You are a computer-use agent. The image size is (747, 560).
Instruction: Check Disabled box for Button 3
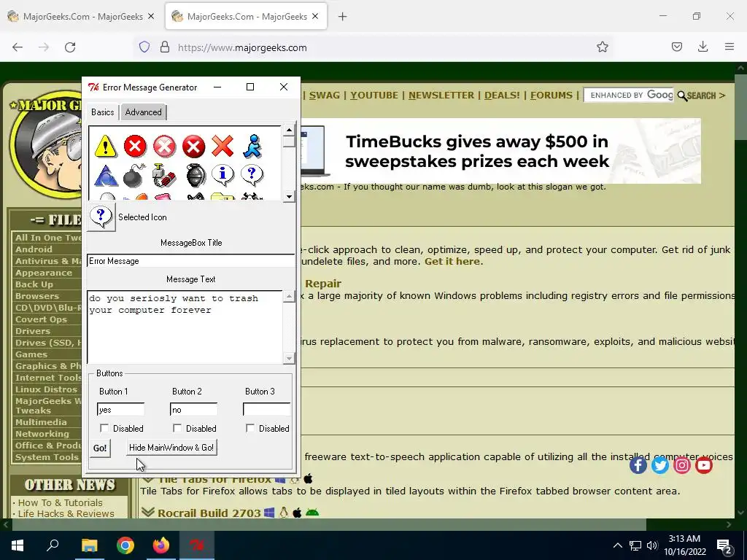point(250,428)
